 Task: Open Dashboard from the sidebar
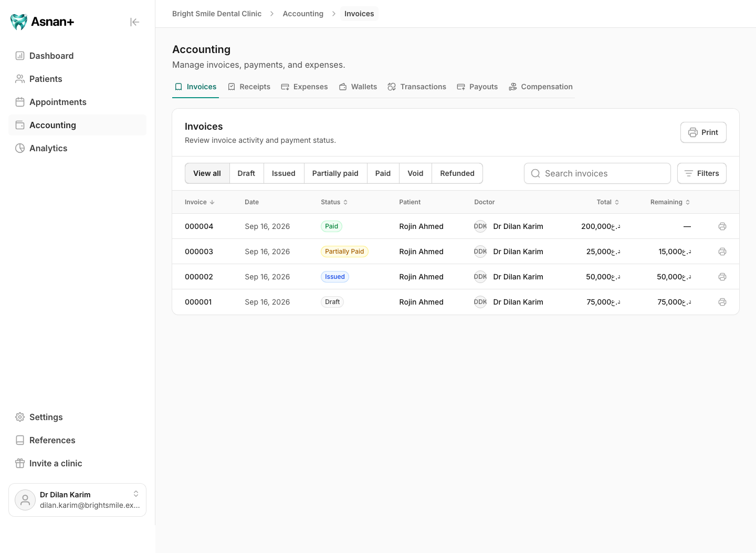77,56
